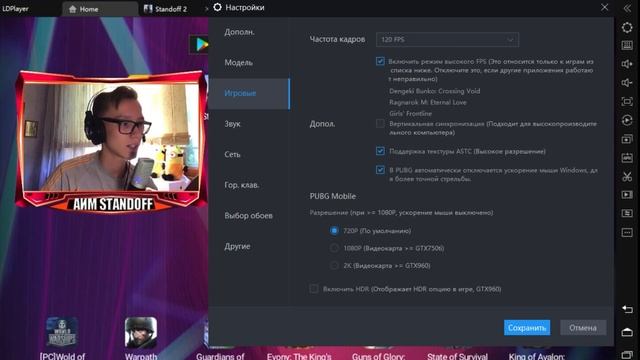Click Dengeki Bunko: Crossing Void text
This screenshot has height=360, width=640.
tap(434, 91)
